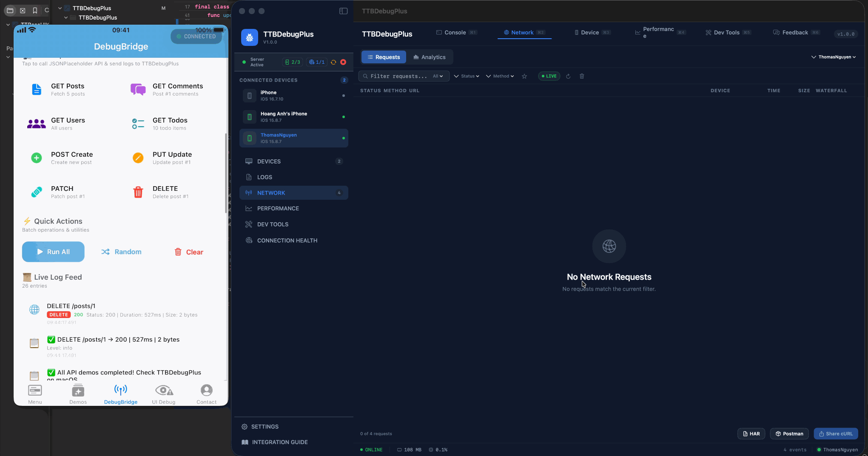
Task: Toggle the favorites star in the filter bar
Action: point(524,76)
